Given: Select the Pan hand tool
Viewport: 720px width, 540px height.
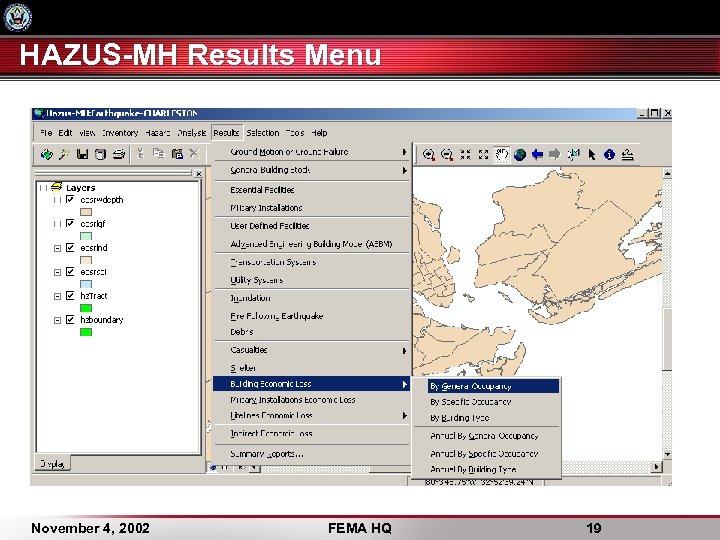Looking at the screenshot, I should (501, 154).
